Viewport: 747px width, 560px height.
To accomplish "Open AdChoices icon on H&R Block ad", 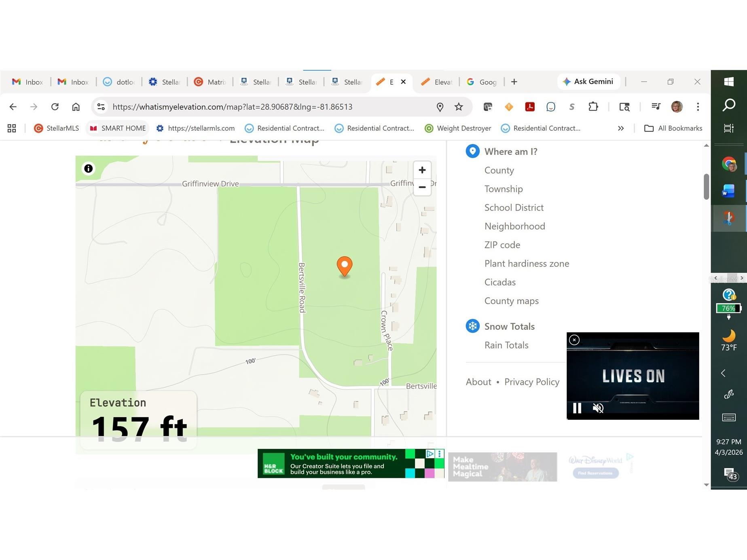I will (430, 454).
